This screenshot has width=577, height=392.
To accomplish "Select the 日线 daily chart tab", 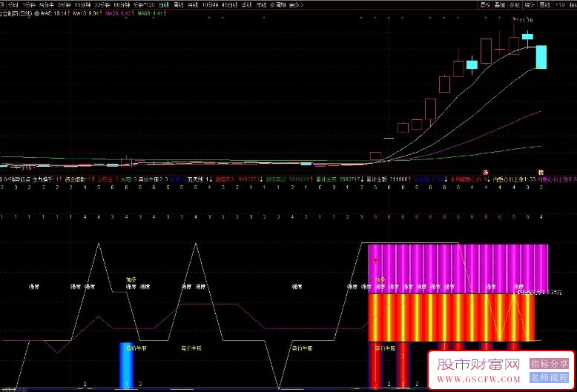I will tap(163, 4).
